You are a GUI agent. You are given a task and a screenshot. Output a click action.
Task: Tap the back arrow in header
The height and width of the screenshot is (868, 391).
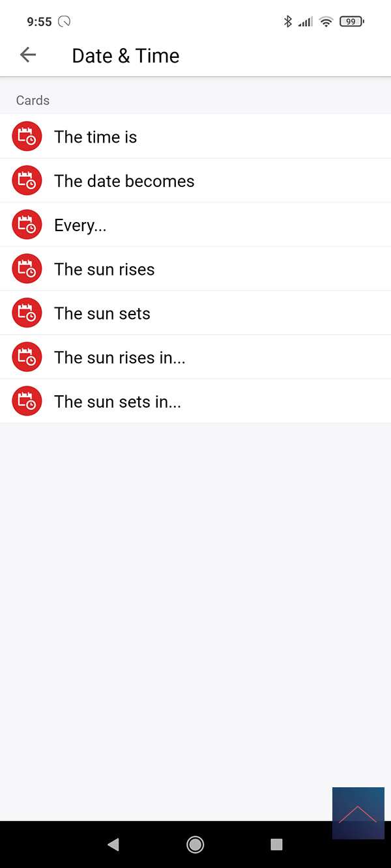point(28,55)
